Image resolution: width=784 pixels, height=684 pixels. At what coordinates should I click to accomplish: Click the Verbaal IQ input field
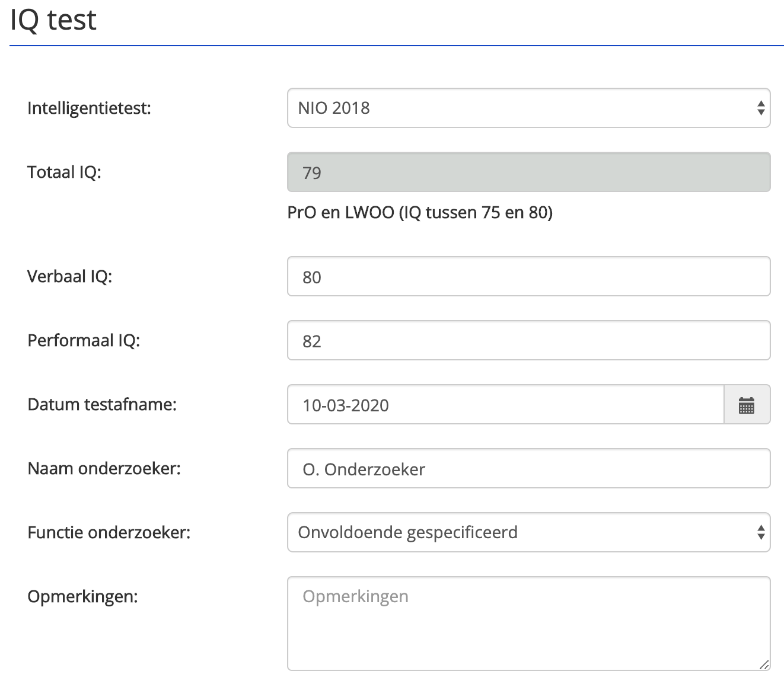528,277
